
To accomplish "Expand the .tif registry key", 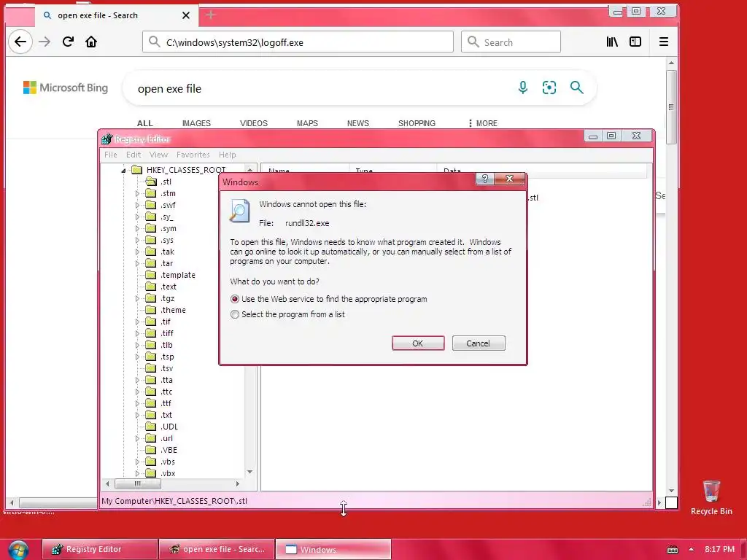I will (137, 322).
